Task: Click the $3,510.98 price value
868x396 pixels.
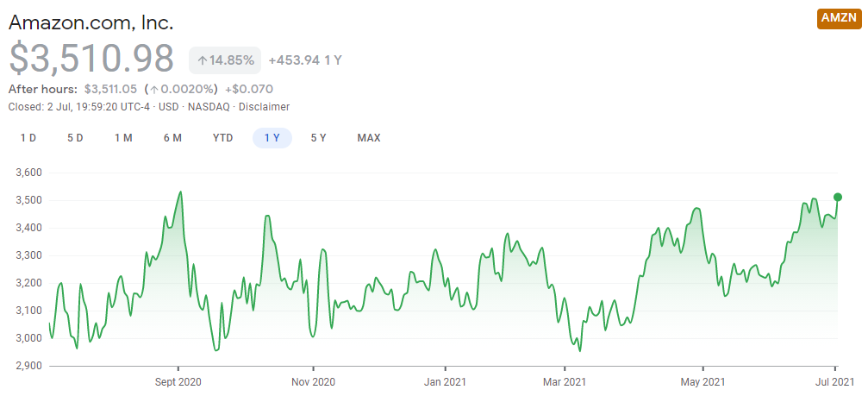Action: click(x=91, y=59)
